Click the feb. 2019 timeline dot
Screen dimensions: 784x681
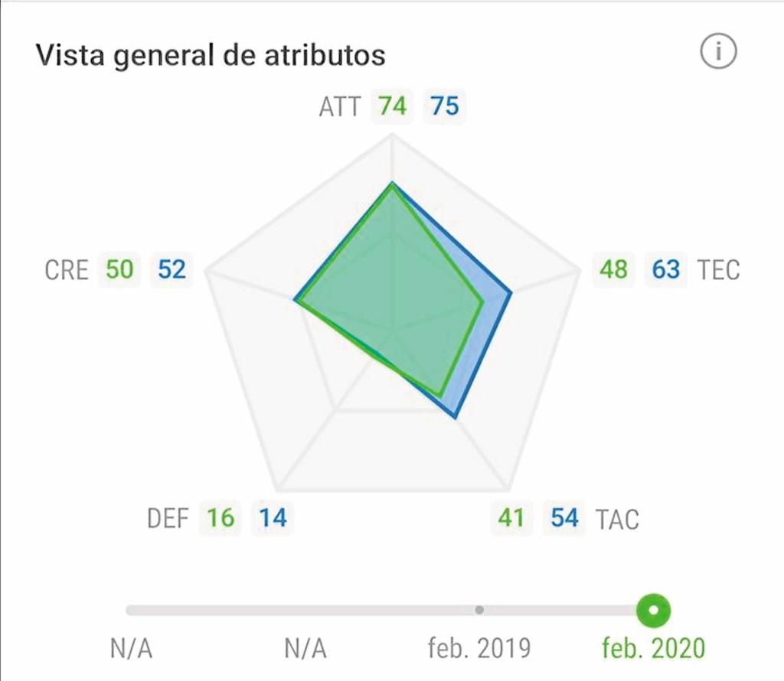pos(479,610)
